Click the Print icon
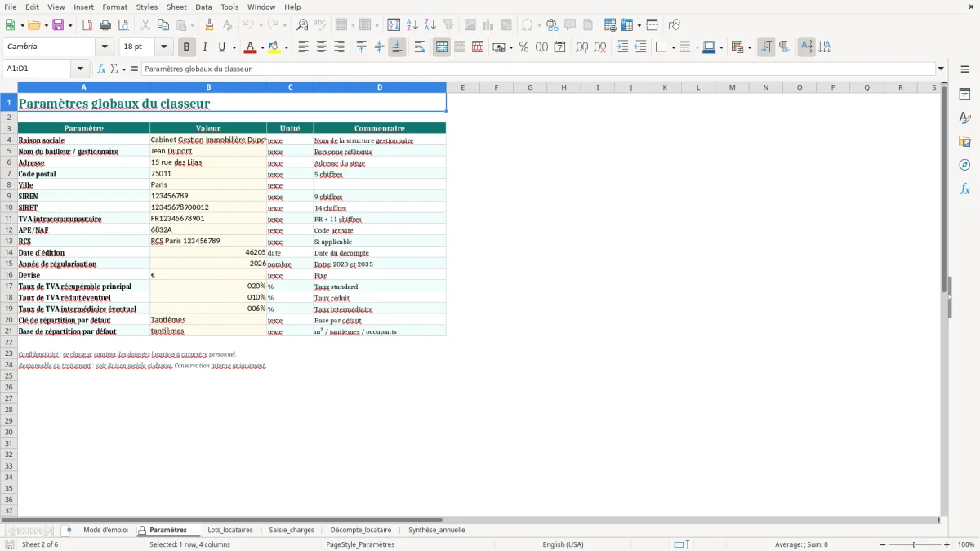This screenshot has height=551, width=980. point(105,25)
